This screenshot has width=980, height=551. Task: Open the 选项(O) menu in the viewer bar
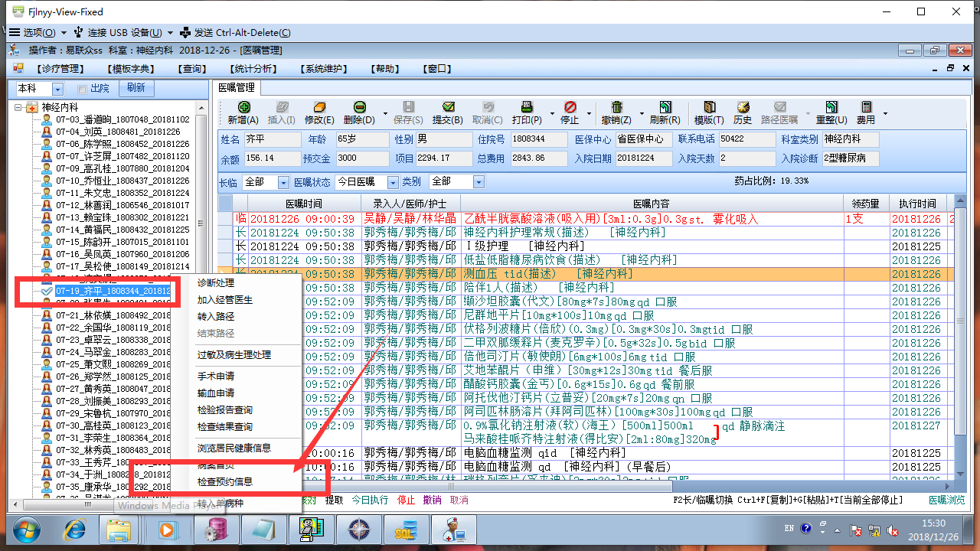[38, 33]
